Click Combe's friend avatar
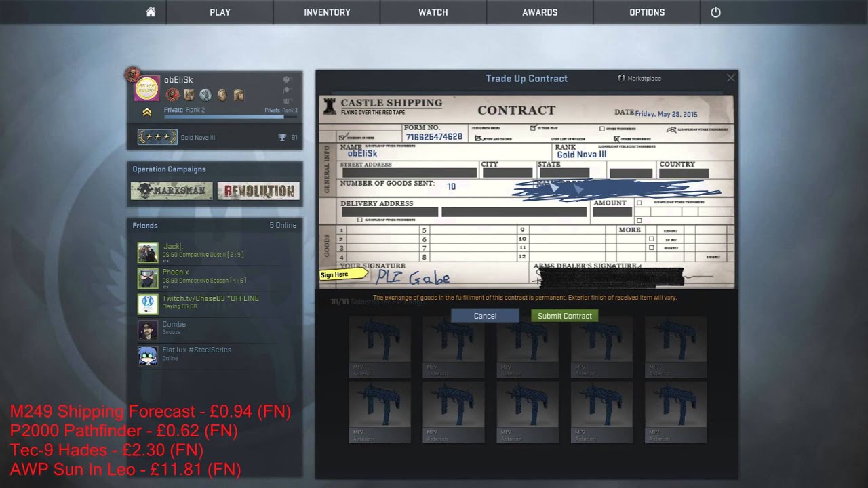The width and height of the screenshot is (868, 488). click(x=148, y=330)
